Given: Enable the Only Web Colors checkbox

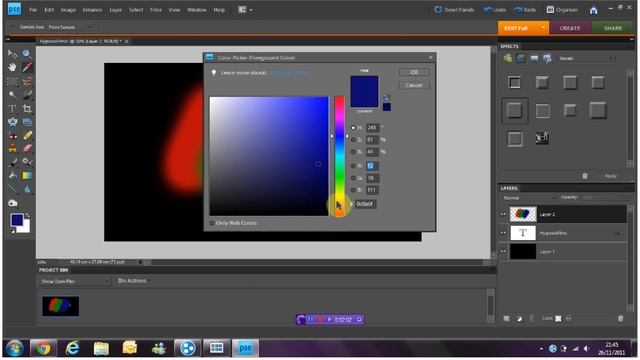Looking at the screenshot, I should (x=211, y=223).
